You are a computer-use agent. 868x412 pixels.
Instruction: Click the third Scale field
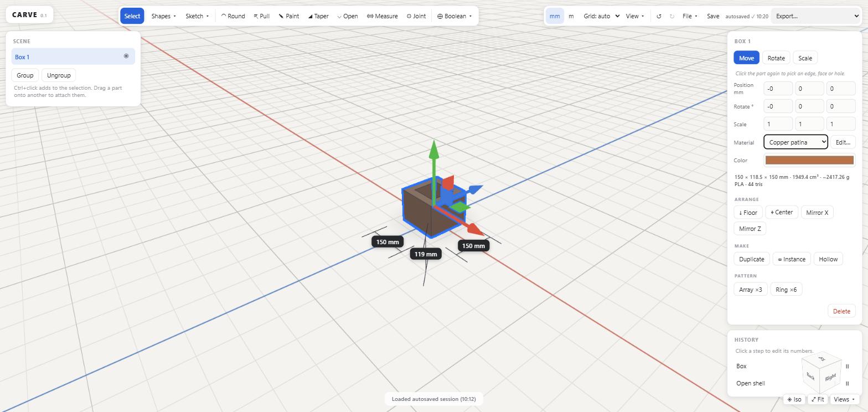(x=841, y=124)
